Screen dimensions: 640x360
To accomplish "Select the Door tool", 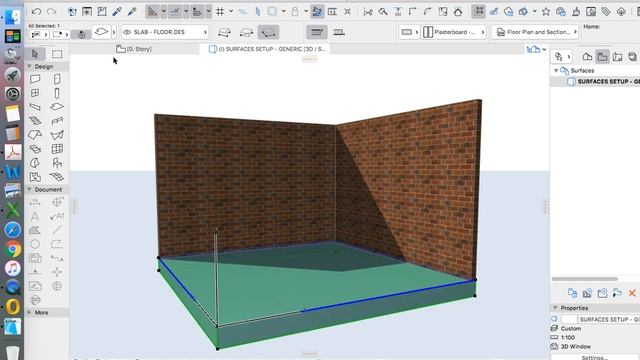I will [57, 78].
